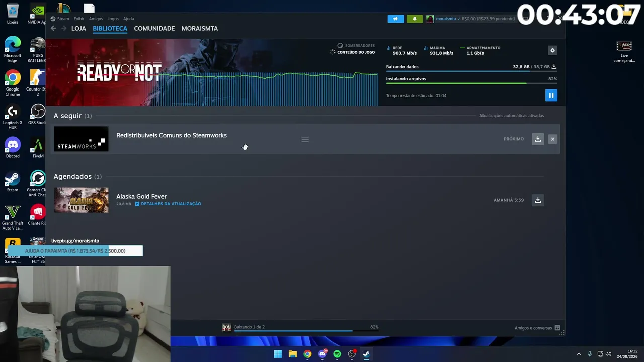Go forward with the Steam forward arrow
This screenshot has height=362, width=644.
pyautogui.click(x=64, y=28)
